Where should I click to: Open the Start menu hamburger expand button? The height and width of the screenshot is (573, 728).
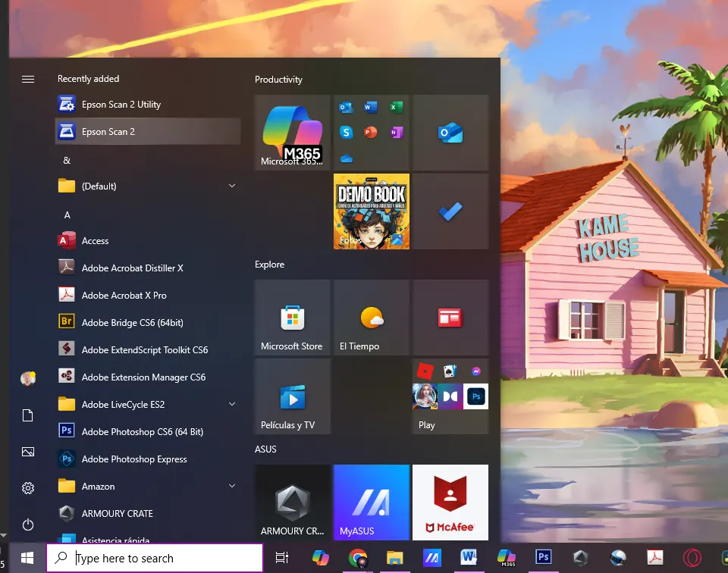(28, 80)
